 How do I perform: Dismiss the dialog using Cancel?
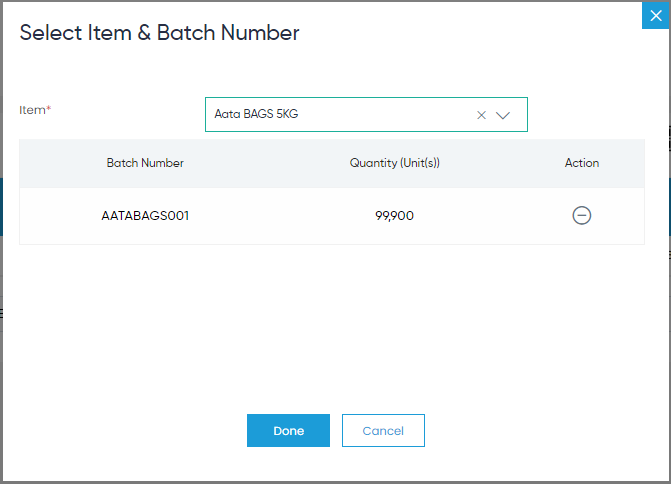coord(383,431)
